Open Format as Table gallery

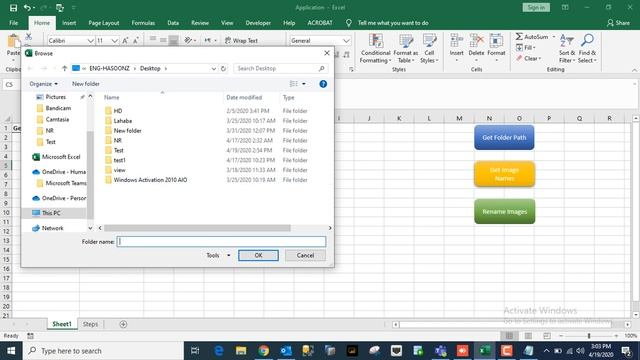(x=406, y=48)
